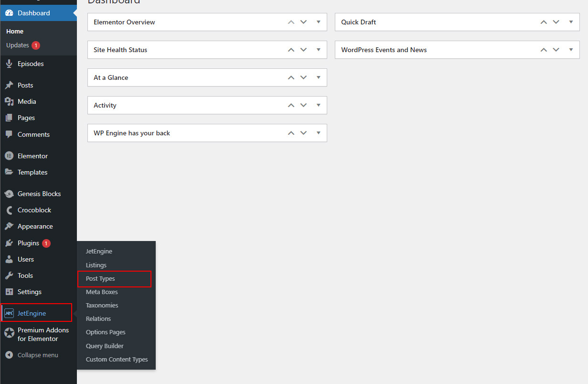The width and height of the screenshot is (588, 384).
Task: Move At a Glance widget down
Action: (303, 77)
